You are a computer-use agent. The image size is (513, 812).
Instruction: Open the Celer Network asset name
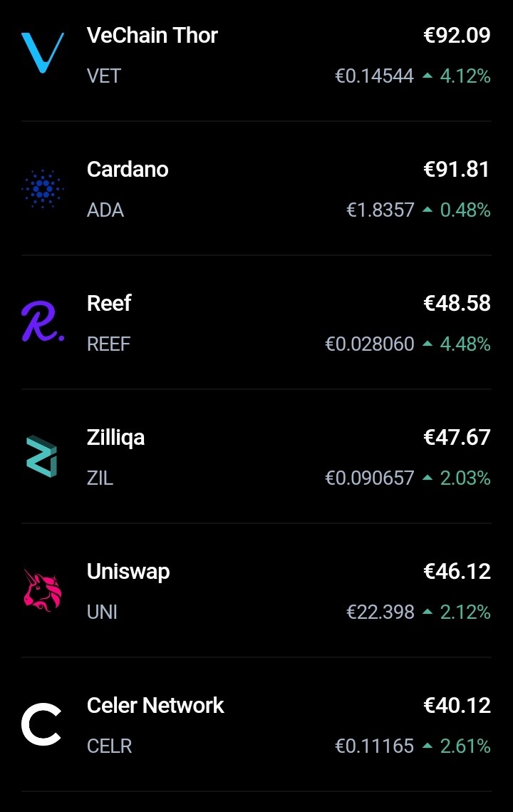[x=155, y=705]
